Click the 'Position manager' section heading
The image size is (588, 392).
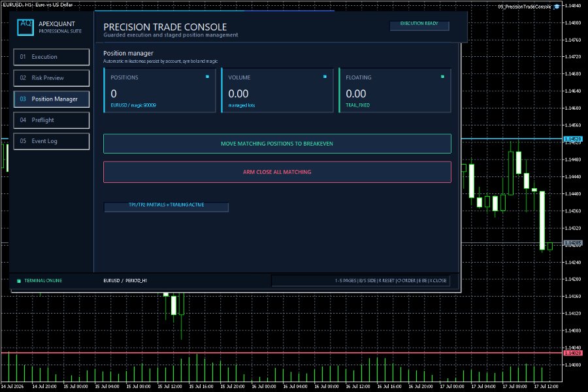128,54
